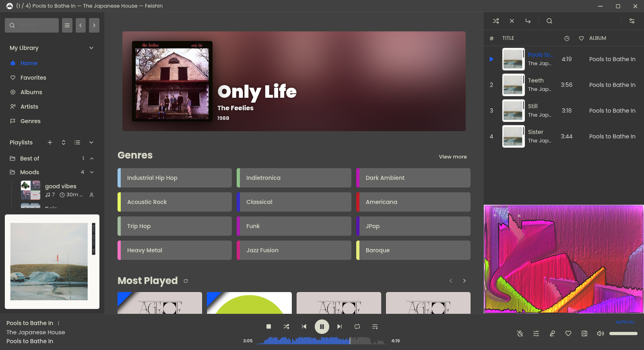
Task: Sort queue by TITLE column
Action: pos(508,38)
